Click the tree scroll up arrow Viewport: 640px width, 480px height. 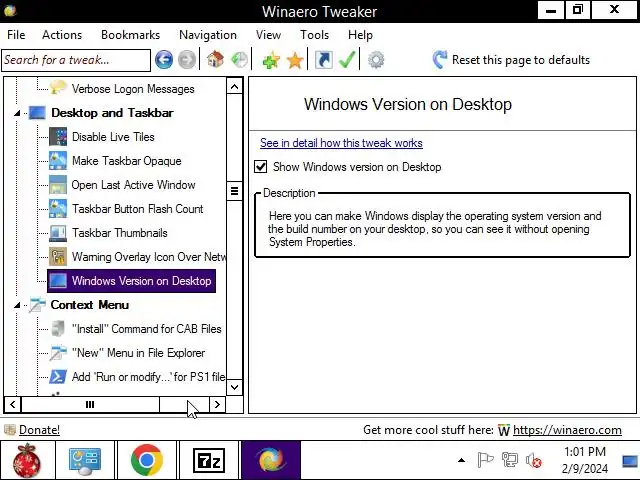[234, 87]
